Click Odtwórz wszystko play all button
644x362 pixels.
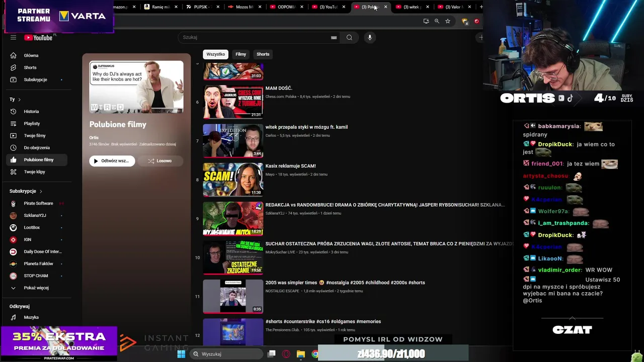(112, 161)
